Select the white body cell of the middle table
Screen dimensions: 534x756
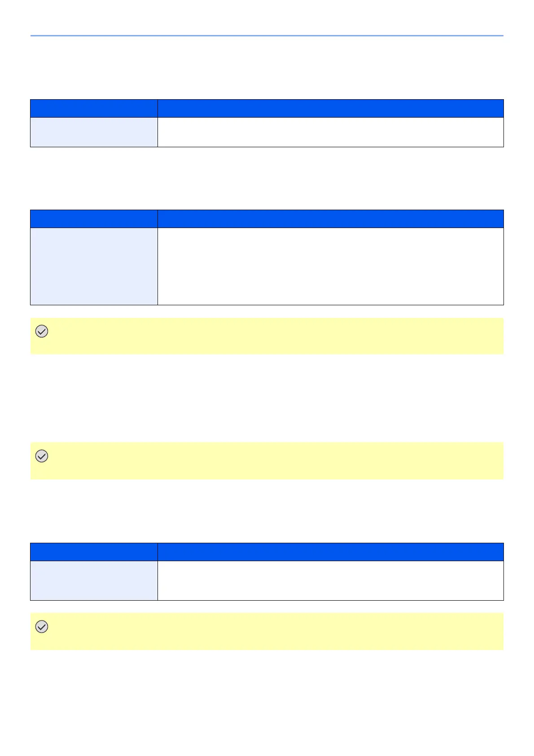(x=330, y=266)
